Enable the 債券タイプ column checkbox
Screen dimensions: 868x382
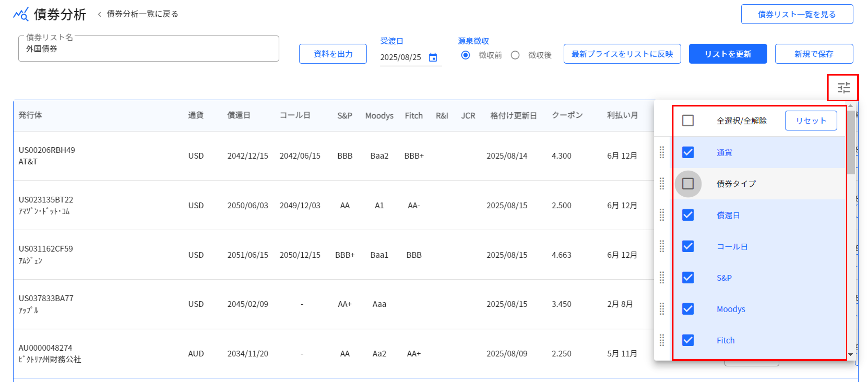[x=688, y=184]
